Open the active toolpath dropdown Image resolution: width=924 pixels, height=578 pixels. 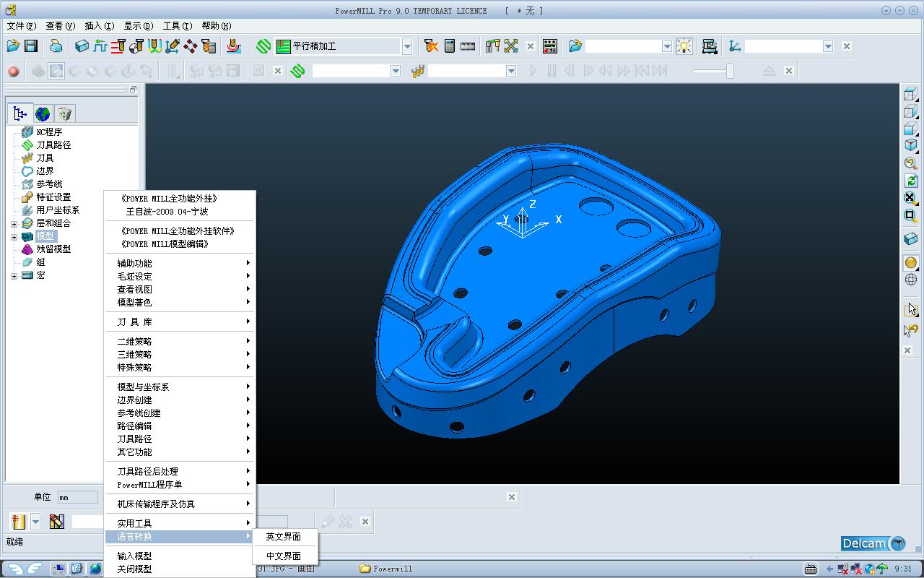pyautogui.click(x=396, y=71)
